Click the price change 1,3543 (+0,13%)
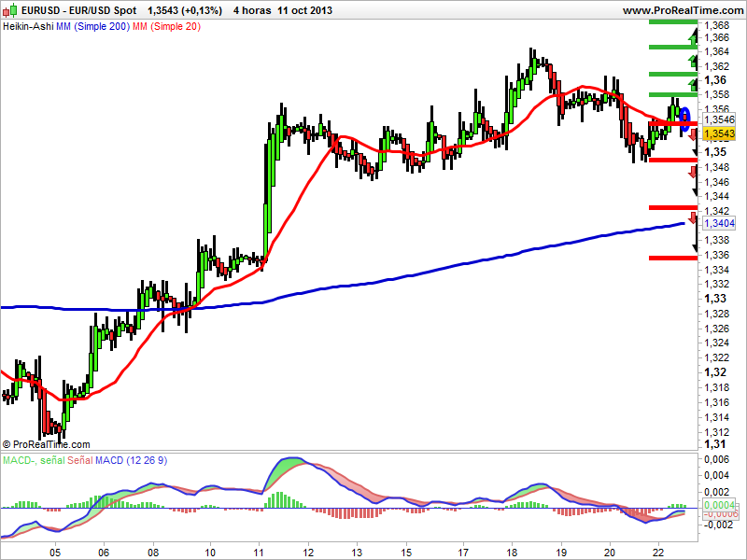 pyautogui.click(x=185, y=10)
